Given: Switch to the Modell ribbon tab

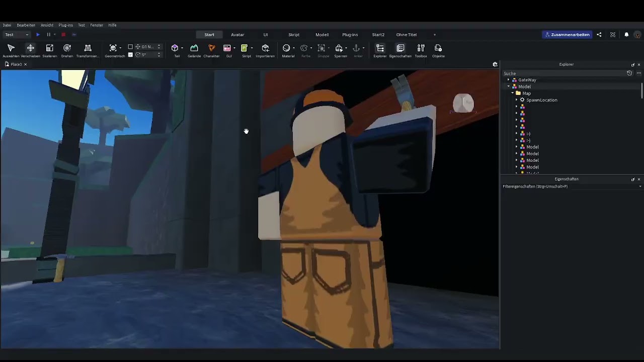Looking at the screenshot, I should click(x=322, y=35).
